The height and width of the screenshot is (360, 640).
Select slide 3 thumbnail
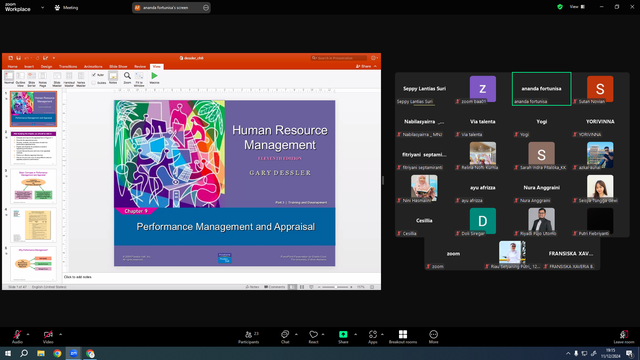click(x=33, y=186)
